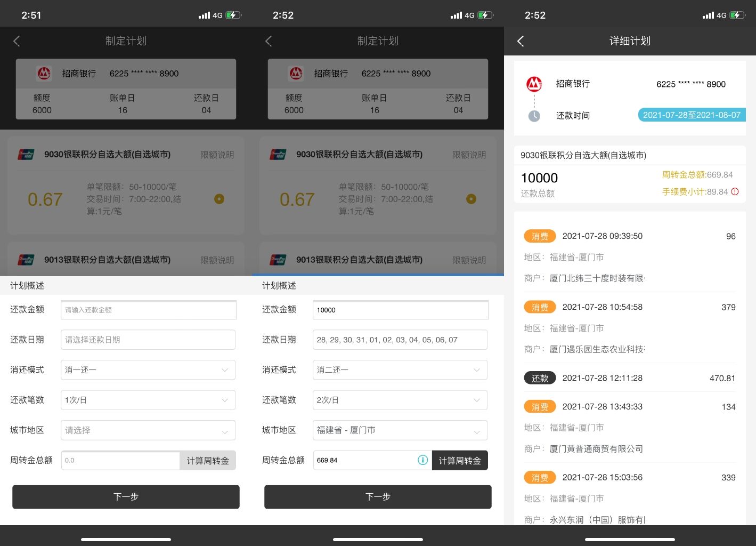Expand the 消一还一 mode dropdown

[148, 370]
